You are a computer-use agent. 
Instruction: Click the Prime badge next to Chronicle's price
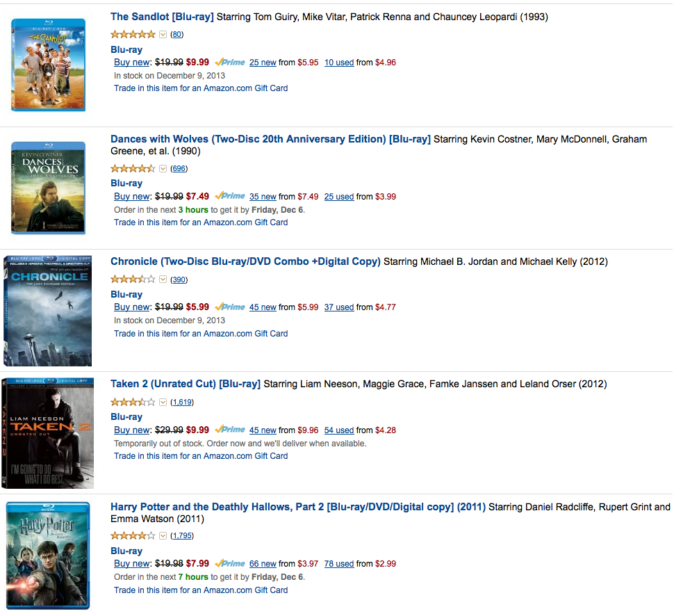[x=230, y=307]
